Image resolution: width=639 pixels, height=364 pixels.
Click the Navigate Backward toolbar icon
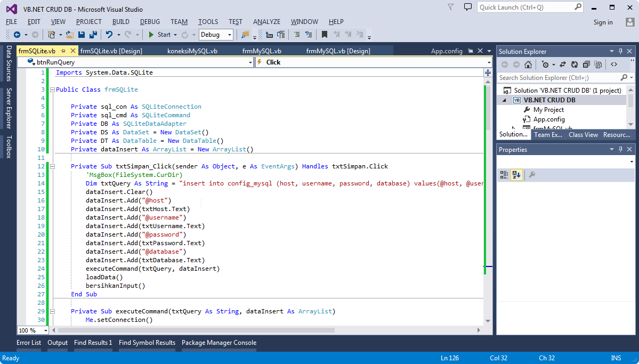tap(17, 35)
